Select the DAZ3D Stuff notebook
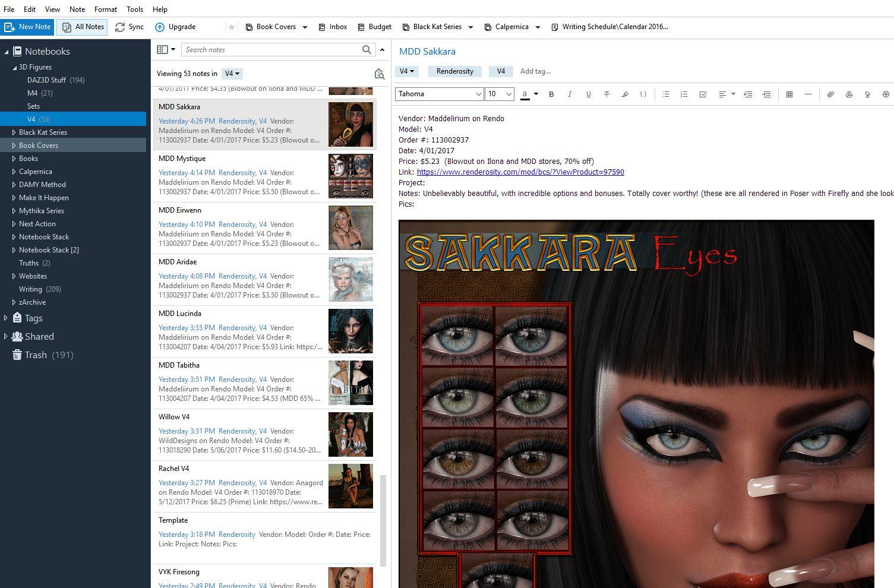The image size is (894, 588). [56, 80]
